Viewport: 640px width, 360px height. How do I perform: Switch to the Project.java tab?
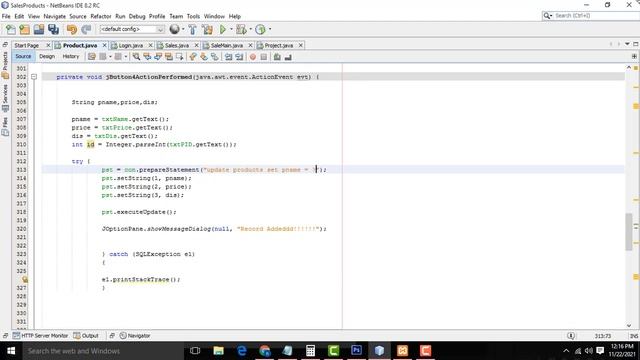[279, 45]
